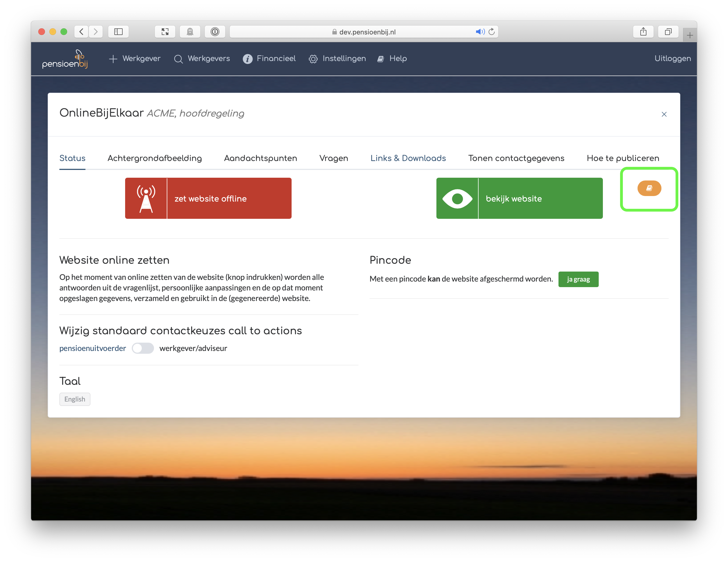The height and width of the screenshot is (562, 728).
Task: Select the Tonen contactgegevens tab
Action: point(516,158)
